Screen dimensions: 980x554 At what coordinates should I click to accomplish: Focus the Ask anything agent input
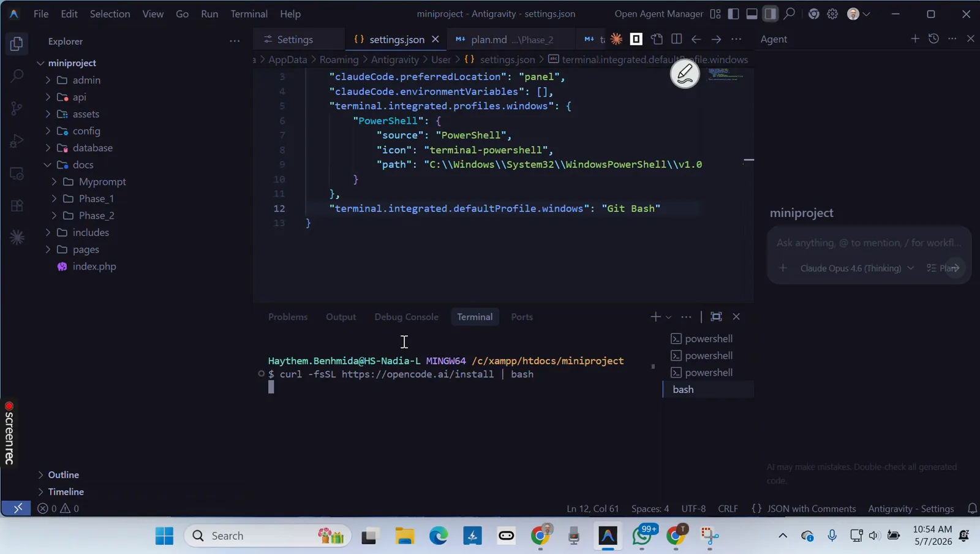tap(869, 243)
